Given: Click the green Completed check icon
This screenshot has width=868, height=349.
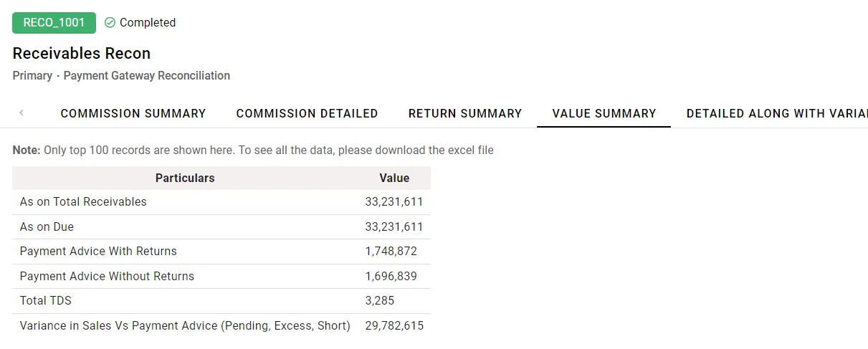Looking at the screenshot, I should click(110, 23).
